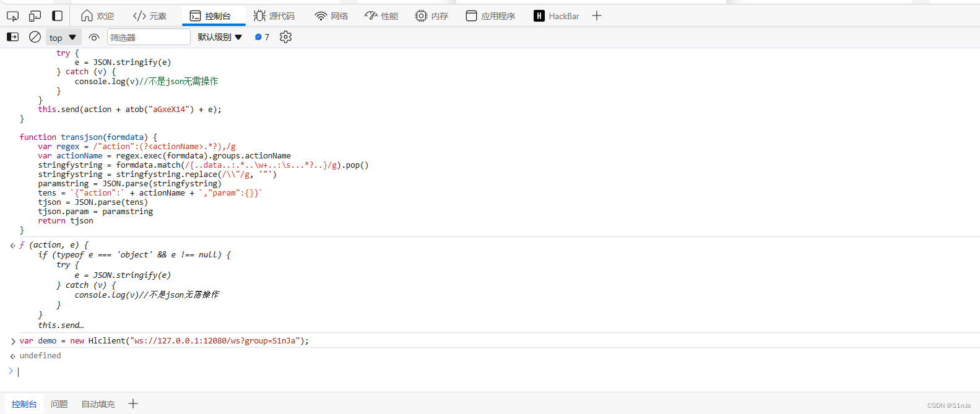The image size is (980, 414).
Task: Activate the inspect element picker icon
Action: pyautogui.click(x=12, y=16)
